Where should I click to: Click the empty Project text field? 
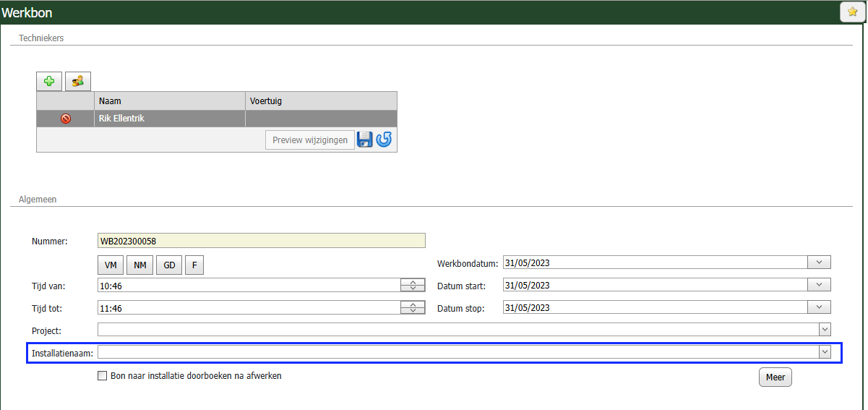tap(458, 330)
